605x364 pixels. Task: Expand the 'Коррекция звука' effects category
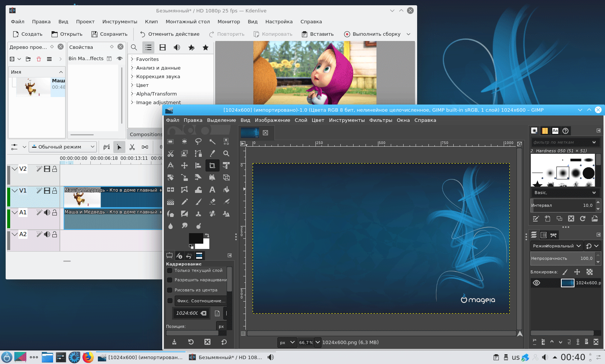coord(133,77)
